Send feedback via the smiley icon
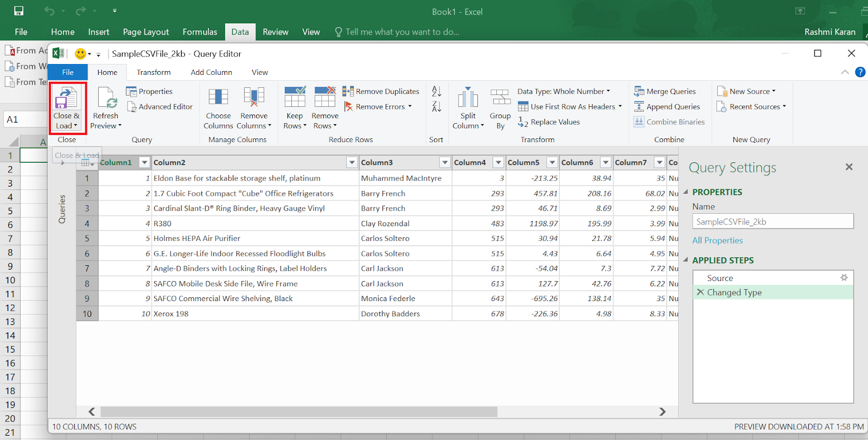The height and width of the screenshot is (440, 868). (80, 54)
